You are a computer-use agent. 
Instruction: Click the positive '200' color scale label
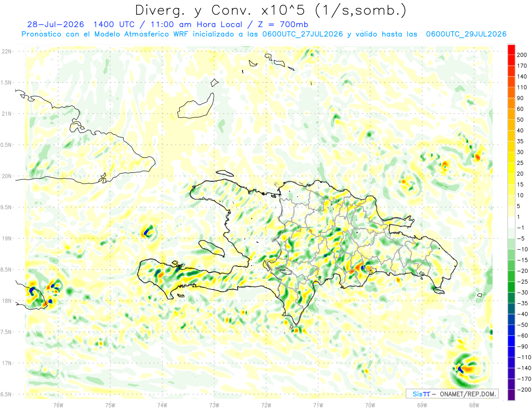[522, 55]
